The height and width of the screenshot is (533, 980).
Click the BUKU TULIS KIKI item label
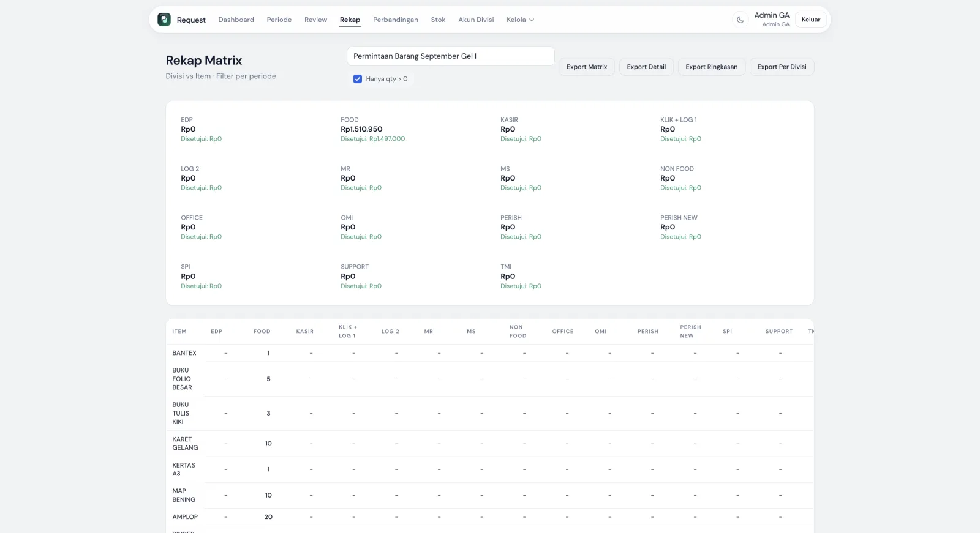tap(181, 413)
